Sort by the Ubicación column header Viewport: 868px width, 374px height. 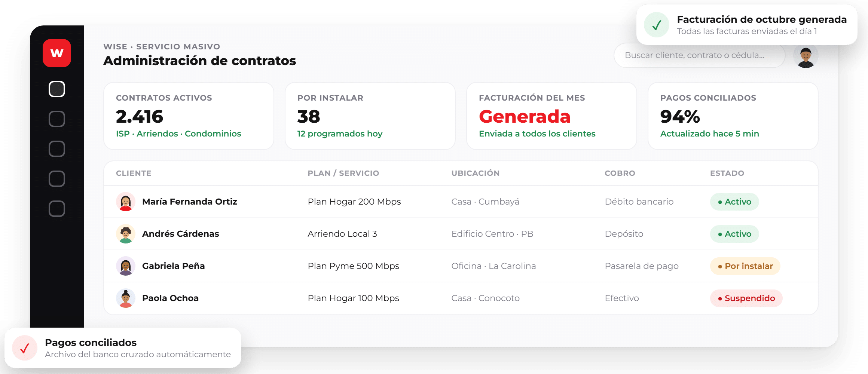tap(476, 173)
